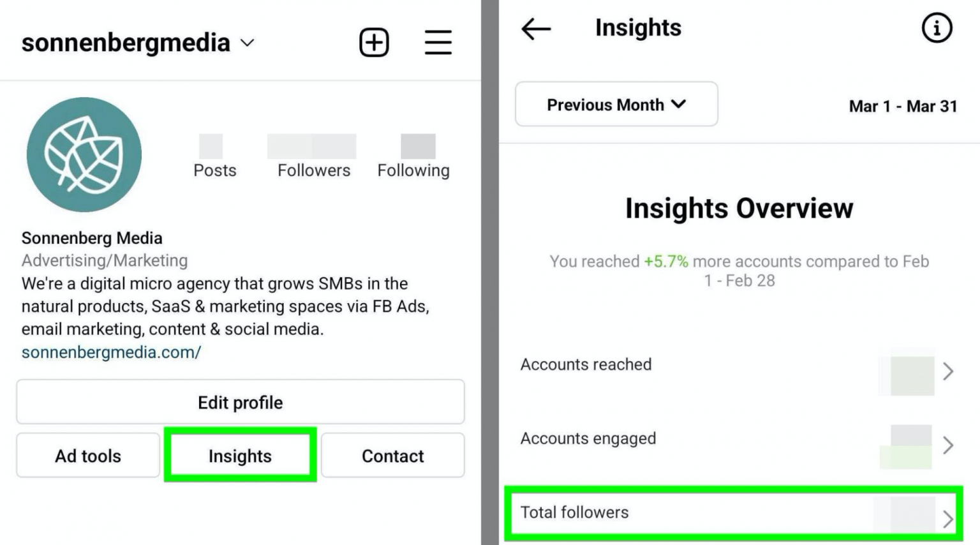View the Posts count
The width and height of the screenshot is (980, 545).
(x=214, y=156)
